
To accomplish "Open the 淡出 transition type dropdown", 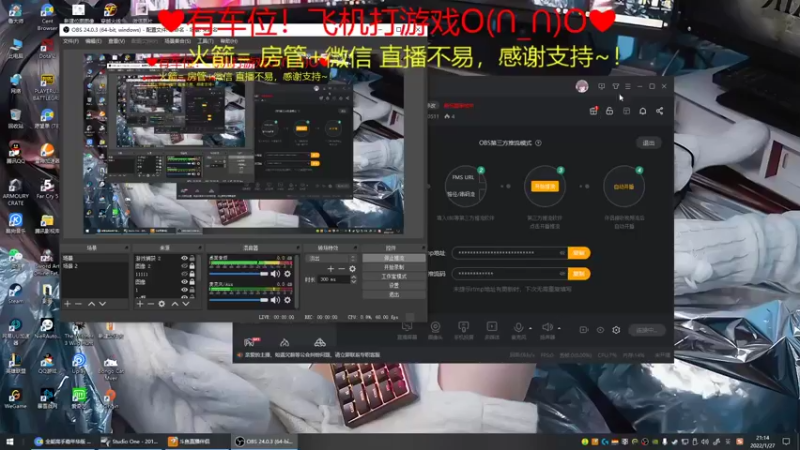I will 331,258.
